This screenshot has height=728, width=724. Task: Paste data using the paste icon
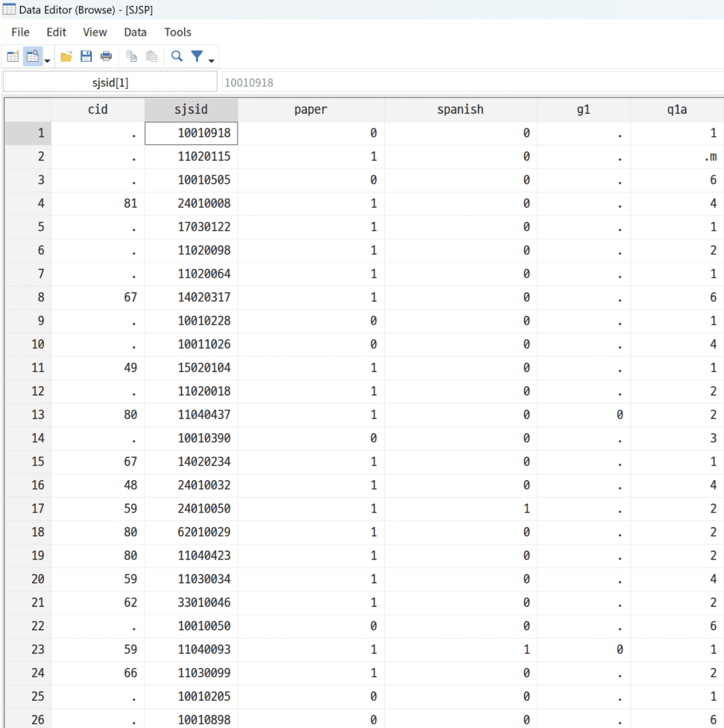(152, 56)
